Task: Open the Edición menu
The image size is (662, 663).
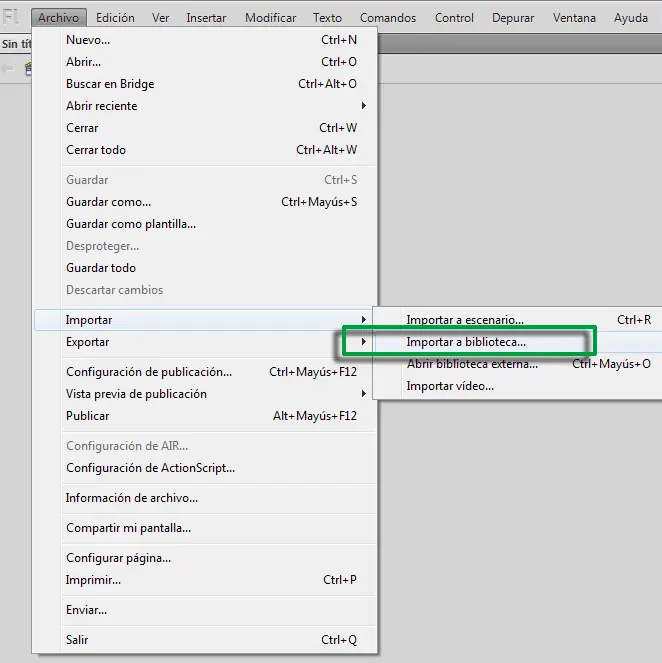Action: (115, 18)
